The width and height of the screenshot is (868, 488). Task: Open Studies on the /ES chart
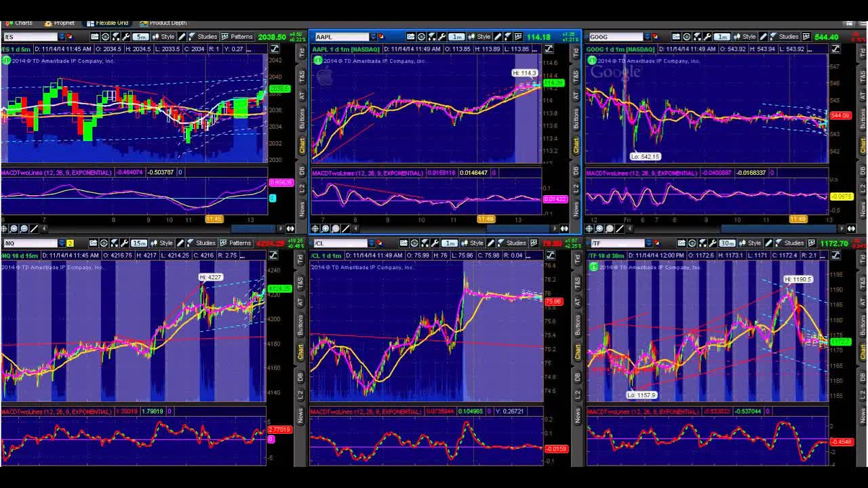202,37
